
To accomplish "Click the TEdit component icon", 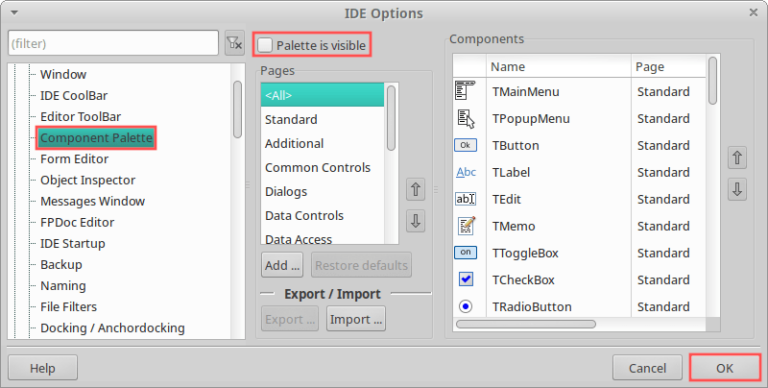I will tap(465, 199).
